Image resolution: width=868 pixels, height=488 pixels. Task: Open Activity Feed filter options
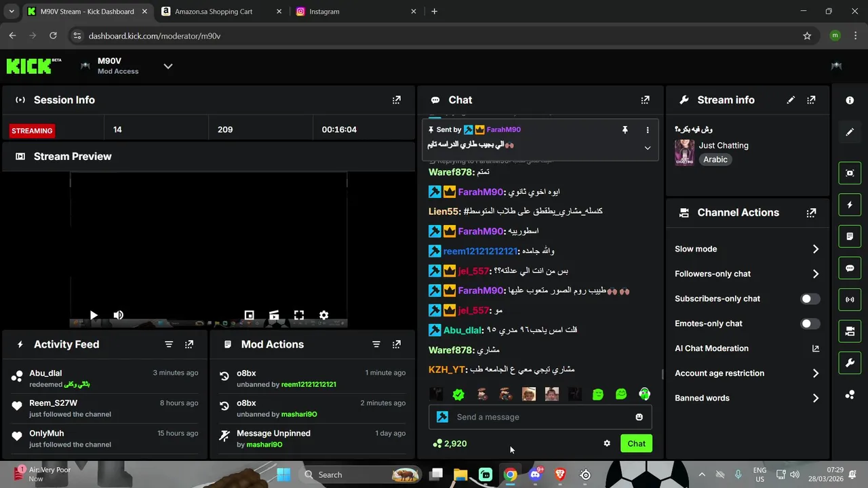click(169, 344)
